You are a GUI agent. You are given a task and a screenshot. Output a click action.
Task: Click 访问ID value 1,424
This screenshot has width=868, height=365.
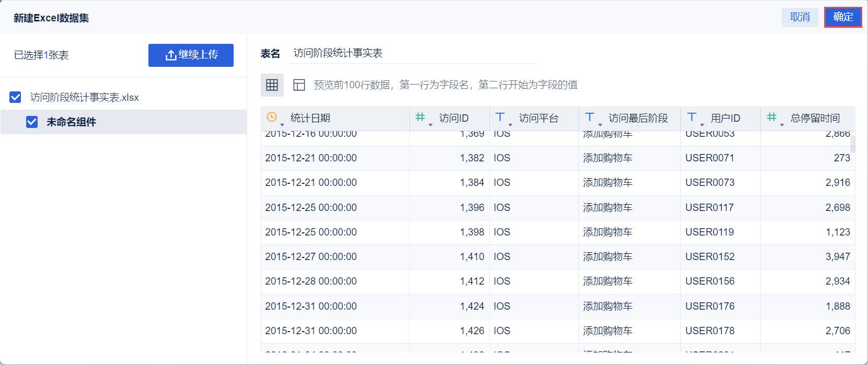[x=472, y=306]
